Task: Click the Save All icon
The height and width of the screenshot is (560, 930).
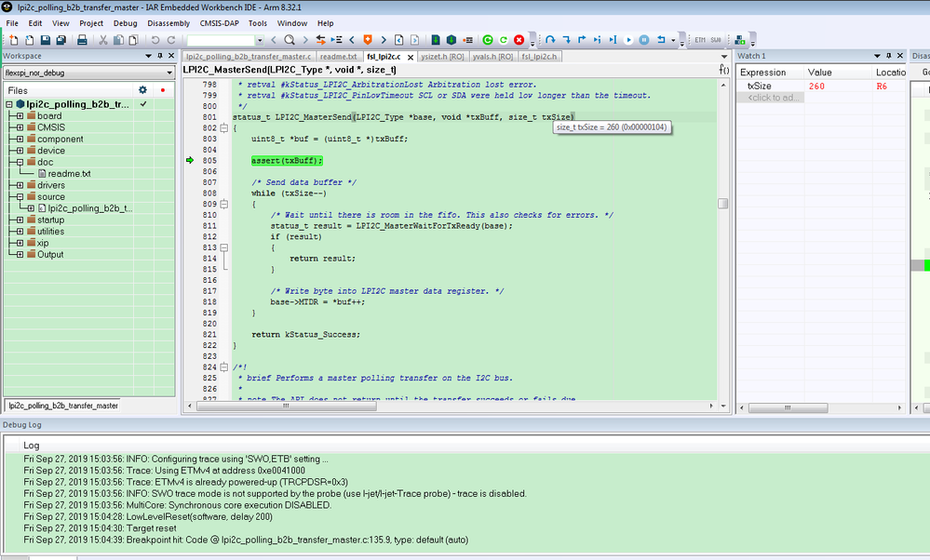Action: point(61,40)
